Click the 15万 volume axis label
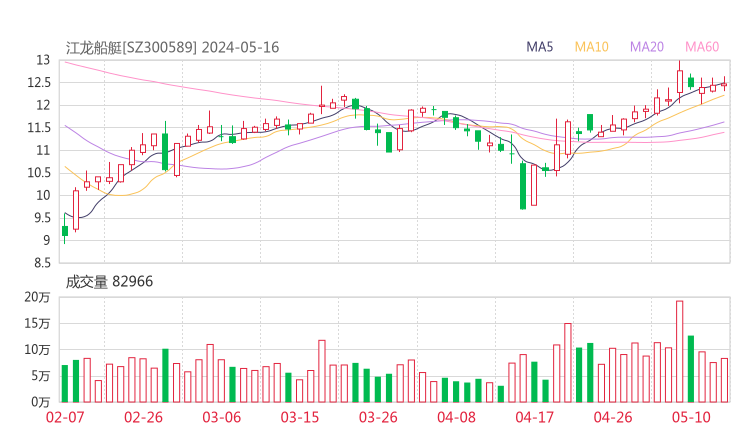Screen dimensions: 740x440 point(37,323)
